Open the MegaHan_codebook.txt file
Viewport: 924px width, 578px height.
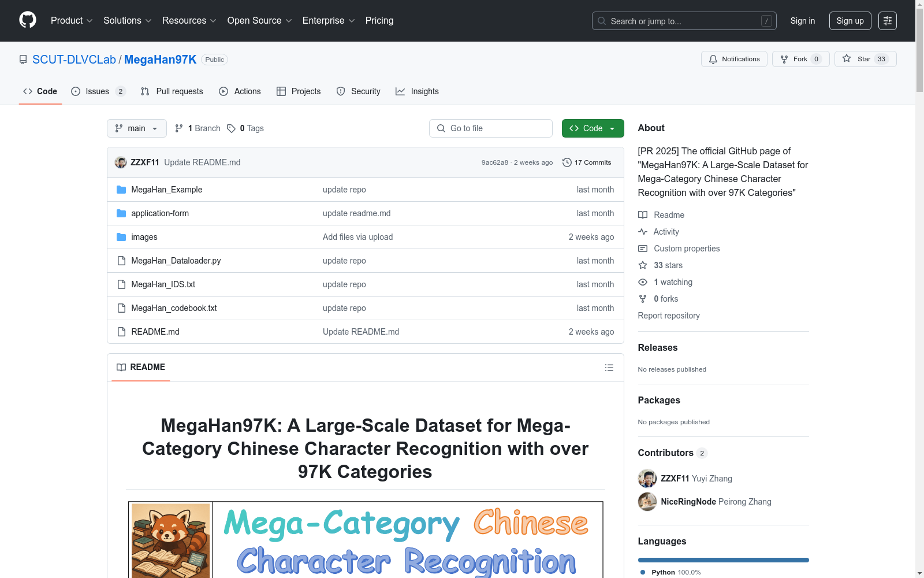(x=174, y=308)
